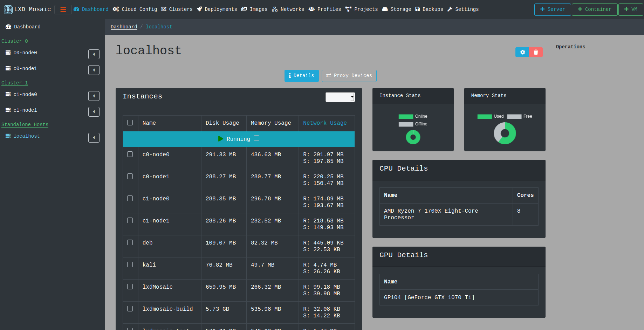Open the dropdown in the Instances header
Image resolution: width=644 pixels, height=330 pixels.
(340, 97)
